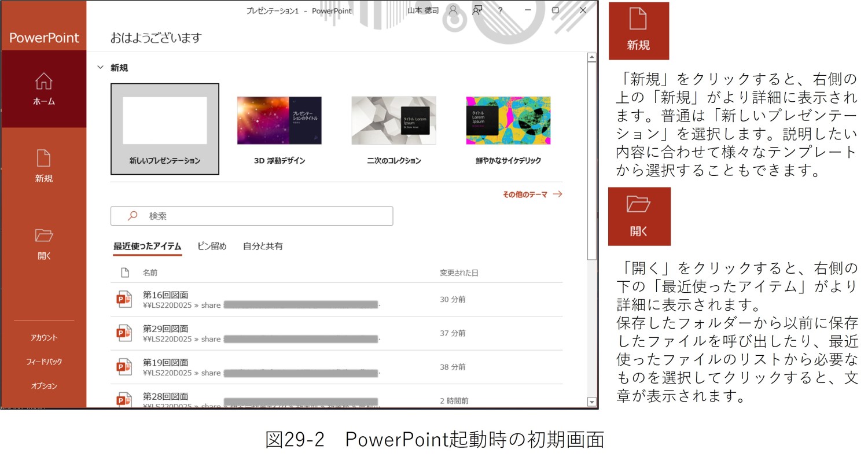Click PowerPoint file icon for 第29回図面
868x464 pixels.
pyautogui.click(x=124, y=333)
